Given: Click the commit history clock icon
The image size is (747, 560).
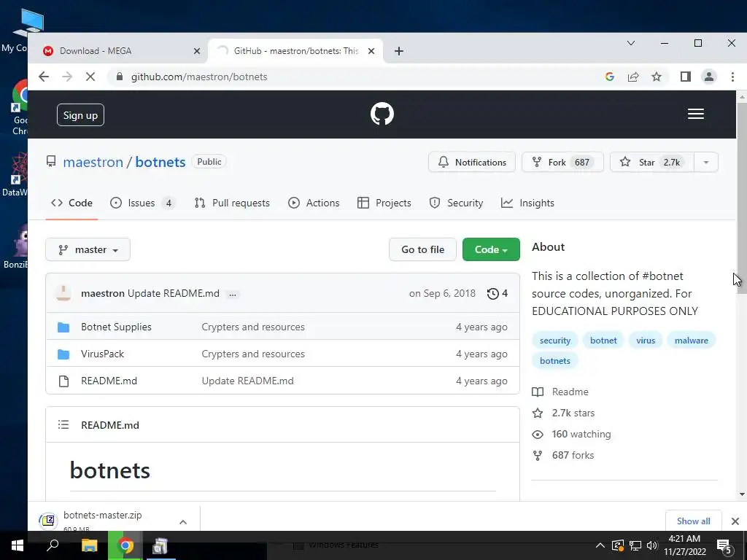Looking at the screenshot, I should (492, 293).
